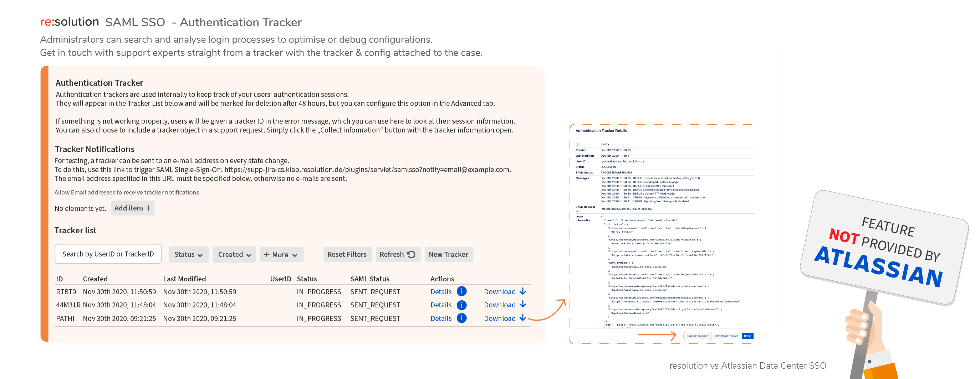
Task: Click the Tracker list heading
Action: pyautogui.click(x=75, y=230)
